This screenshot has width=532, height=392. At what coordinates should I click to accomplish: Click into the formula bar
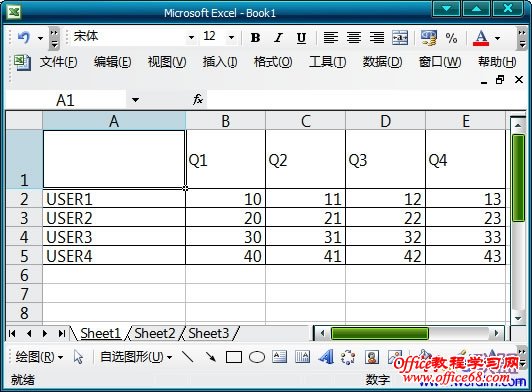pyautogui.click(x=366, y=100)
